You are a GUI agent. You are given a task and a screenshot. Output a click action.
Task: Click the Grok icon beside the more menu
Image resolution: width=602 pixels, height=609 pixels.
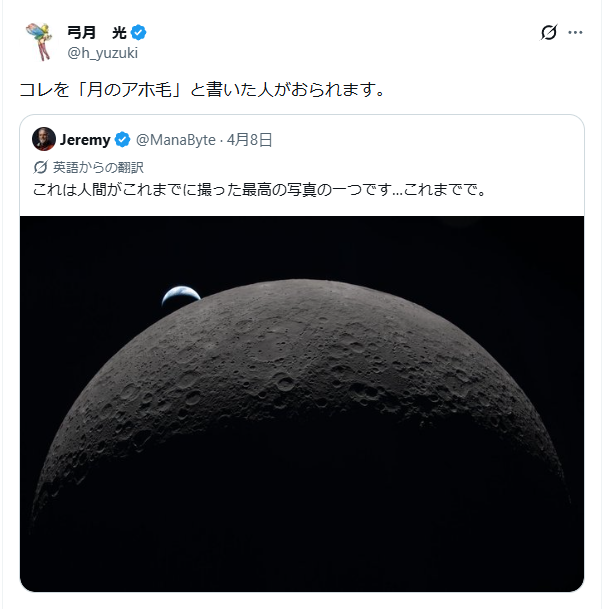(549, 33)
